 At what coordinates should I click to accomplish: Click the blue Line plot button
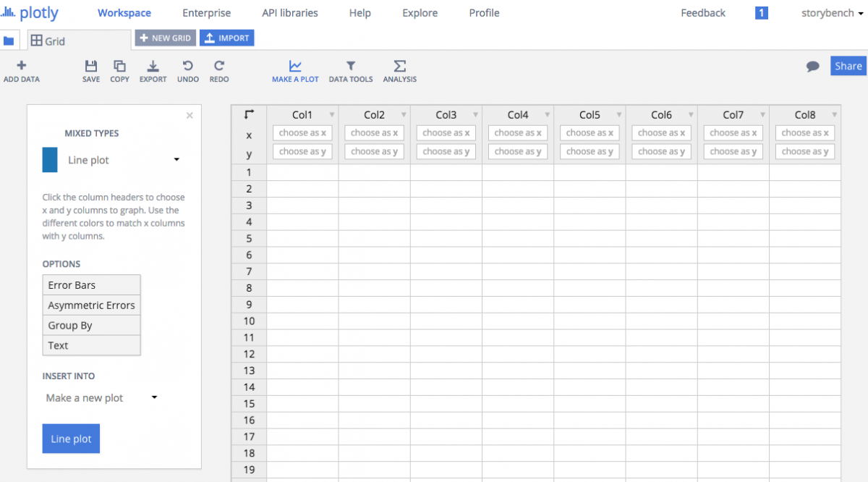[70, 438]
